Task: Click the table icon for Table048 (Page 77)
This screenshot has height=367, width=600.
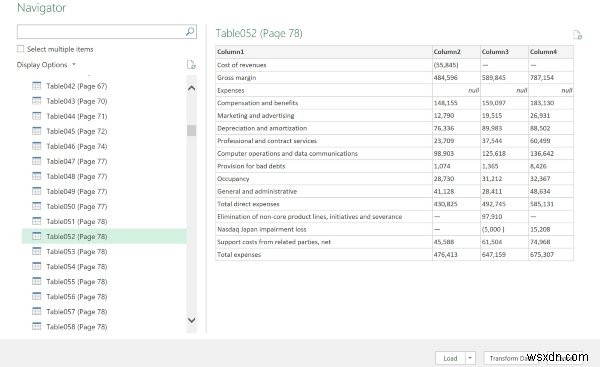Action: (37, 176)
